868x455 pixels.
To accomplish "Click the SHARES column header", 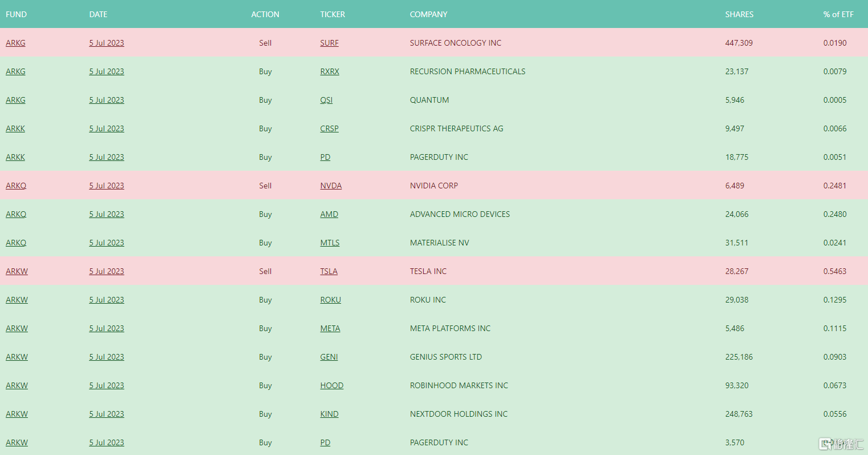I will coord(739,14).
